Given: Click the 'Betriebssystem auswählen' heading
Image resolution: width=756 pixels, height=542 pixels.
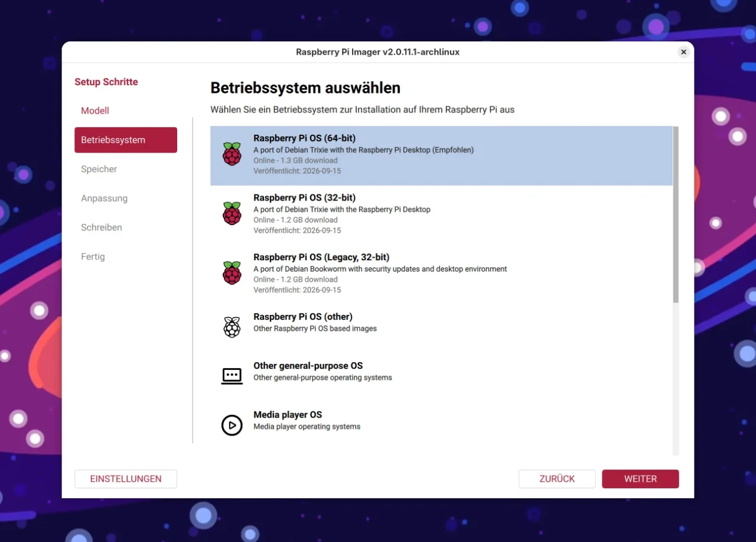Looking at the screenshot, I should 305,88.
